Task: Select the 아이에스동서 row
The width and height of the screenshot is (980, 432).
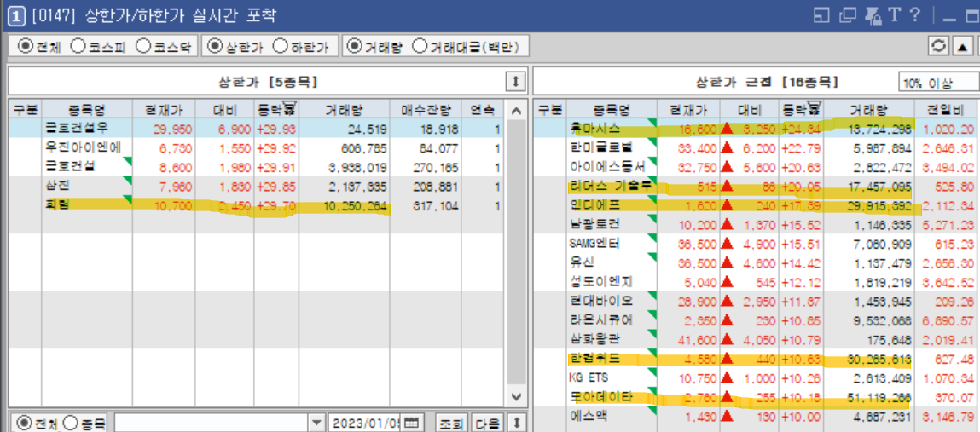Action: pos(757,167)
